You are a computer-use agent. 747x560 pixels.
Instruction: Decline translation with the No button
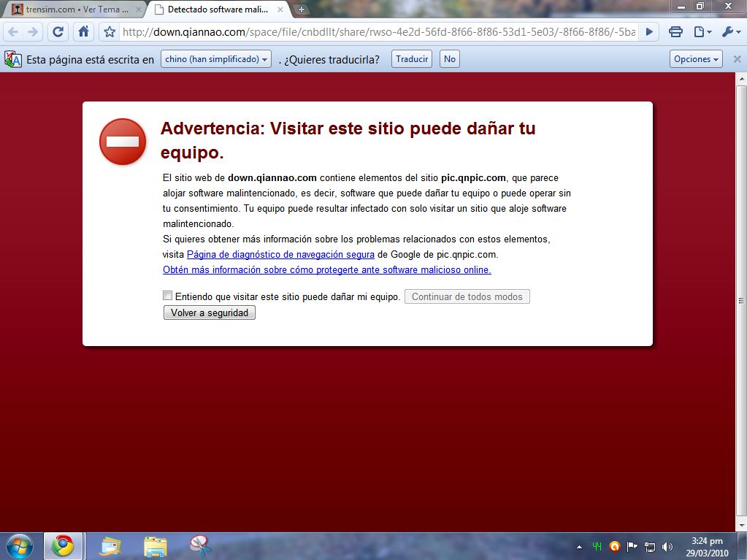(450, 59)
